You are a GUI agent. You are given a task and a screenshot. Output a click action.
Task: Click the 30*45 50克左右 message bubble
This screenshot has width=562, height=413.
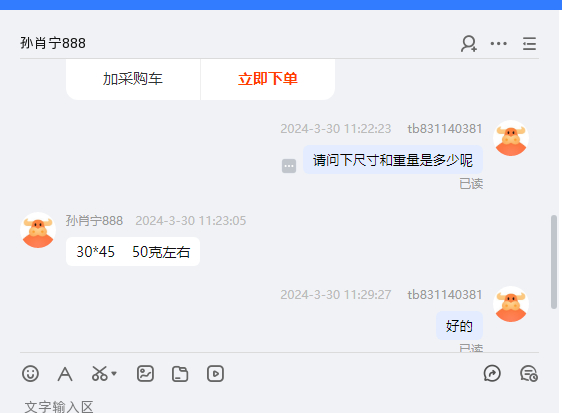(x=133, y=252)
